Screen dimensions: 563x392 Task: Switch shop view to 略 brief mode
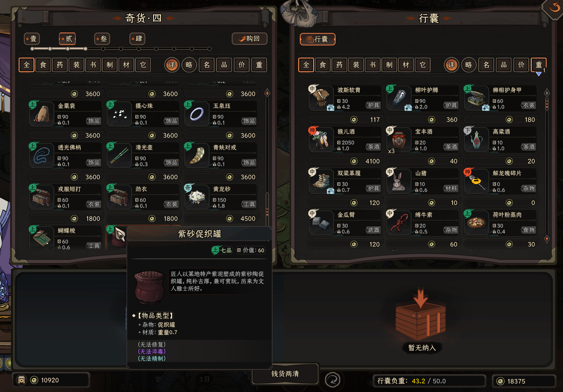click(189, 65)
